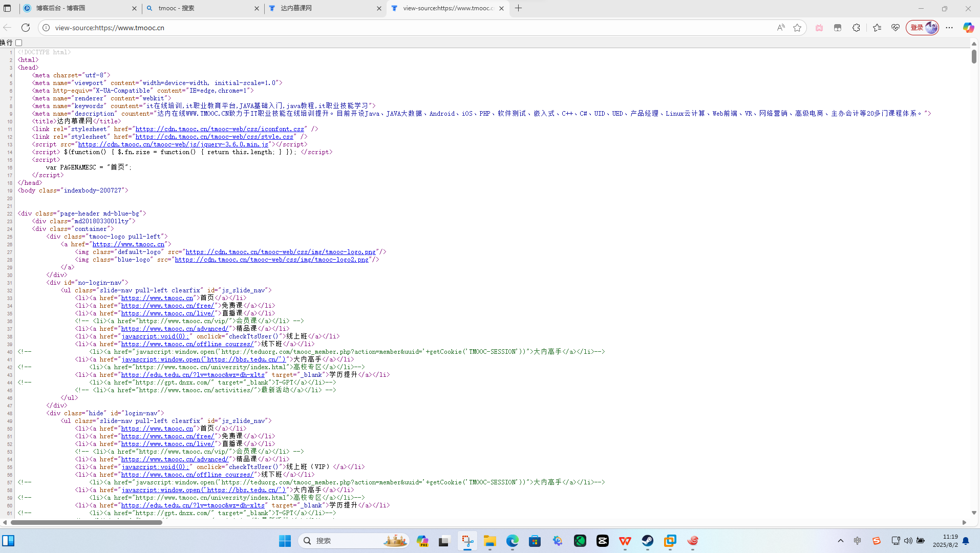This screenshot has height=553, width=980.
Task: Click the scroll down arrow button
Action: tap(974, 513)
